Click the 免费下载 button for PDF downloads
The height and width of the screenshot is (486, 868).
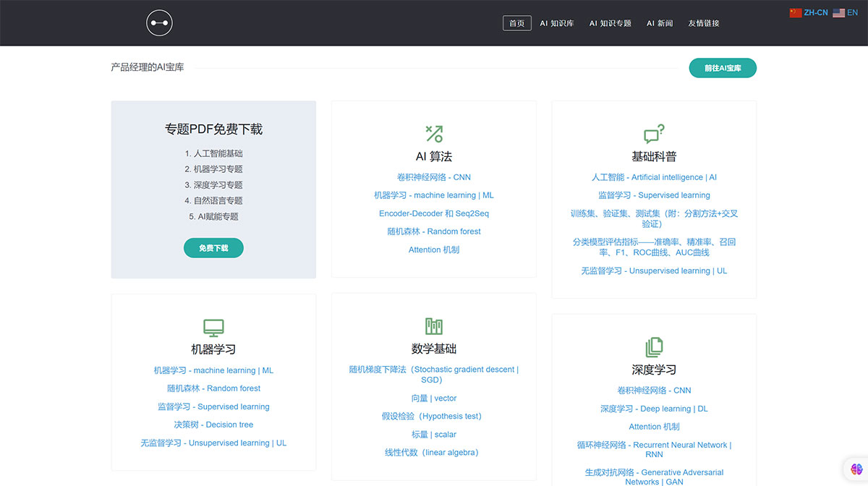click(213, 247)
